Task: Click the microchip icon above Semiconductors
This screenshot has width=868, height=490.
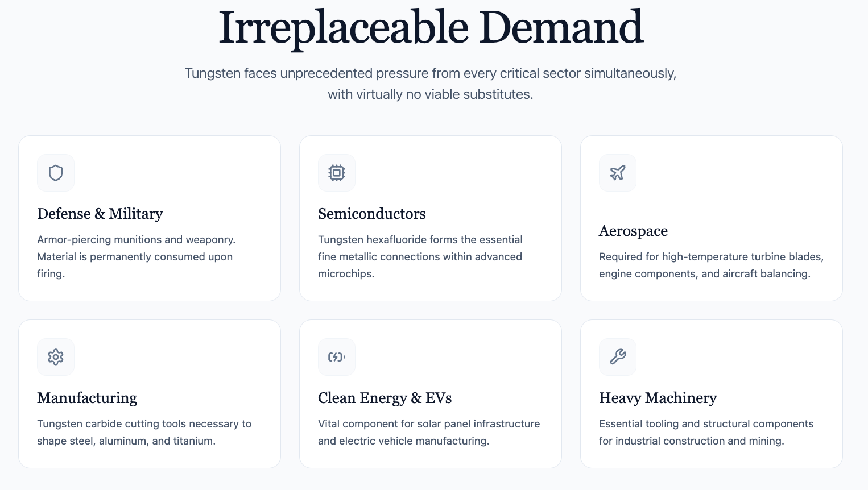Action: point(337,173)
